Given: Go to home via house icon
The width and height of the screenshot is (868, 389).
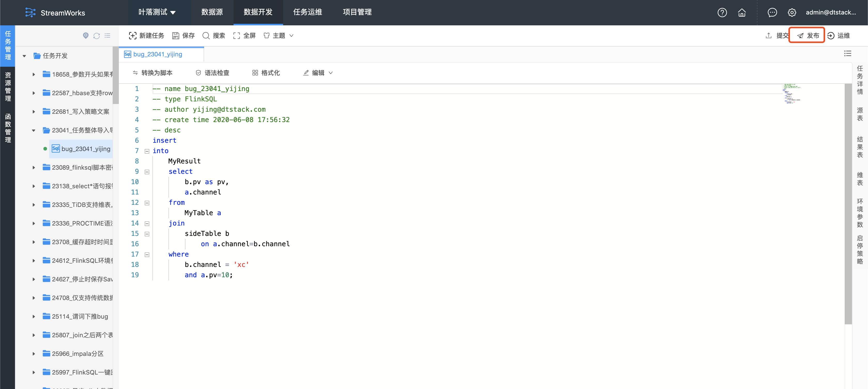Looking at the screenshot, I should 742,12.
